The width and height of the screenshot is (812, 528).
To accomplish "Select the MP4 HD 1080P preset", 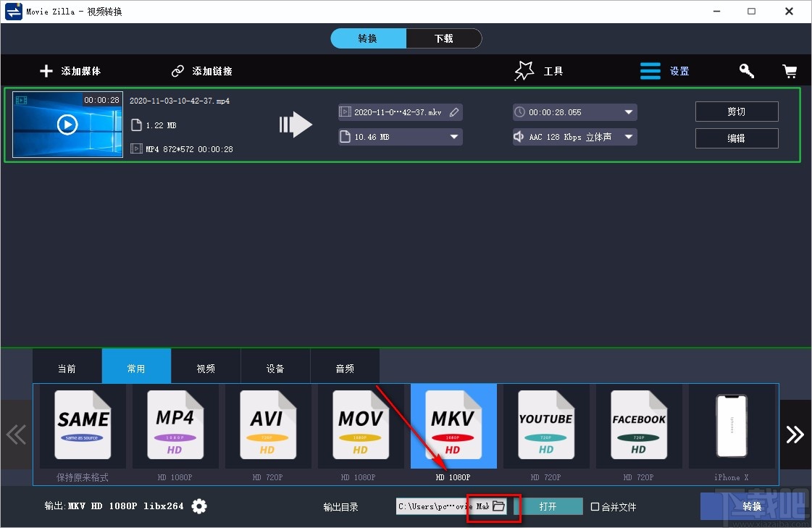I will (175, 427).
